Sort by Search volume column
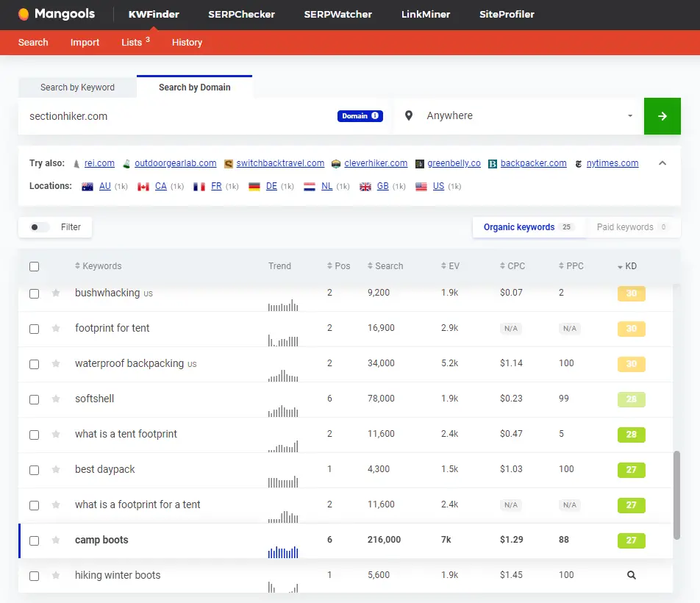The width and height of the screenshot is (700, 603). click(385, 266)
